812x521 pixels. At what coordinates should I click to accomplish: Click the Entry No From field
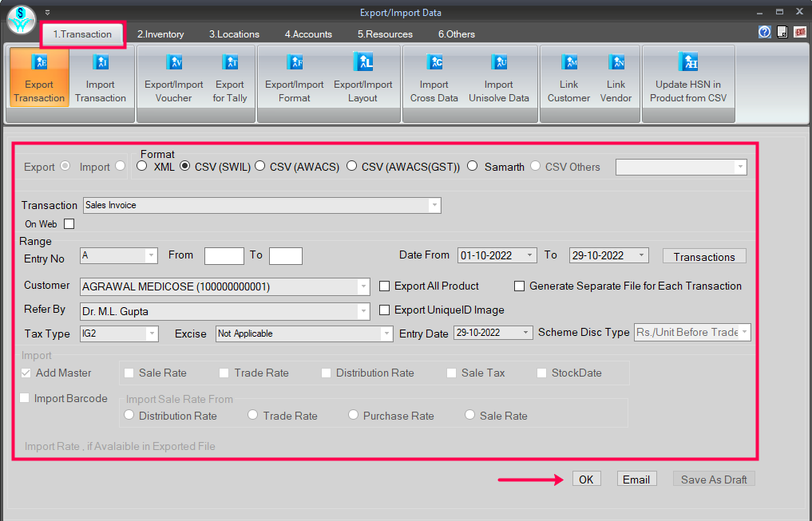pyautogui.click(x=224, y=256)
